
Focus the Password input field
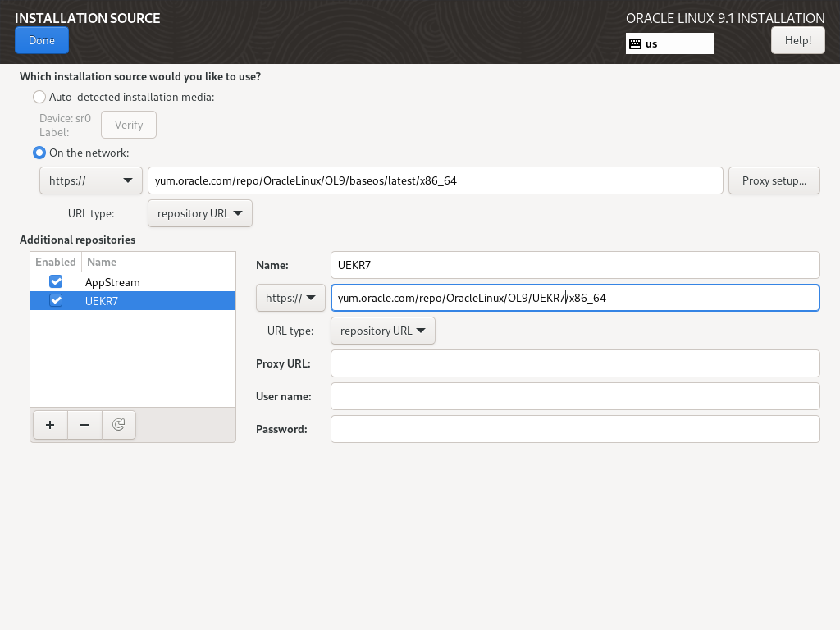click(575, 429)
